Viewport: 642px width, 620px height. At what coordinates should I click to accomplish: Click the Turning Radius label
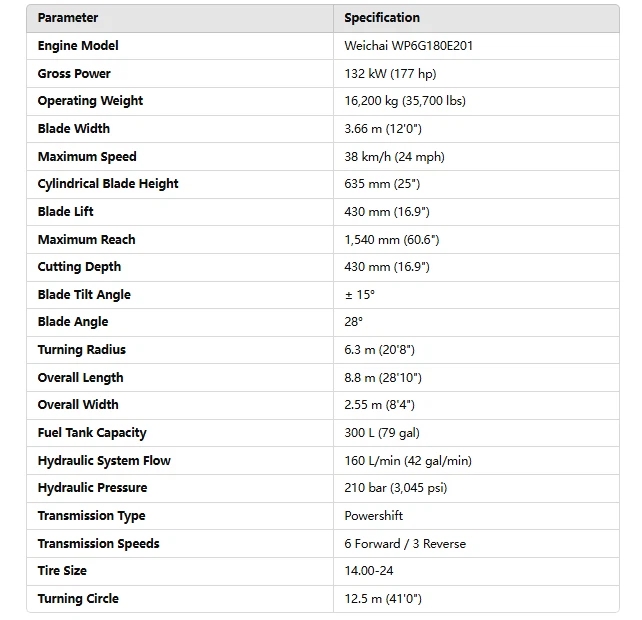tap(82, 350)
